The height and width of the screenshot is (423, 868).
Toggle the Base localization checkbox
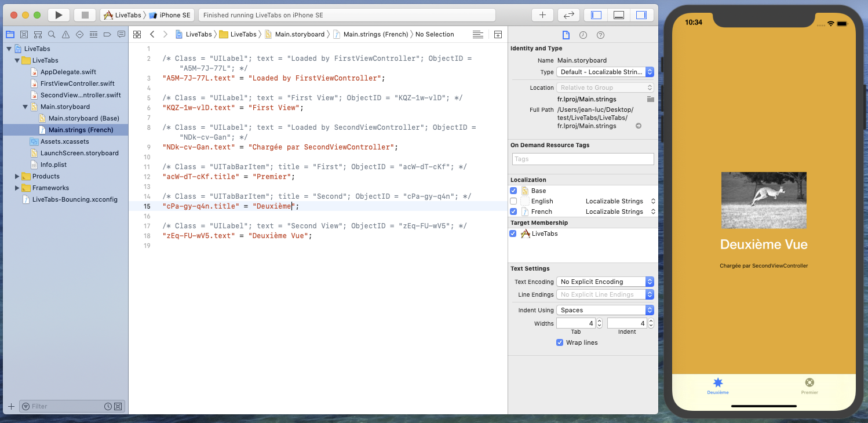click(513, 191)
